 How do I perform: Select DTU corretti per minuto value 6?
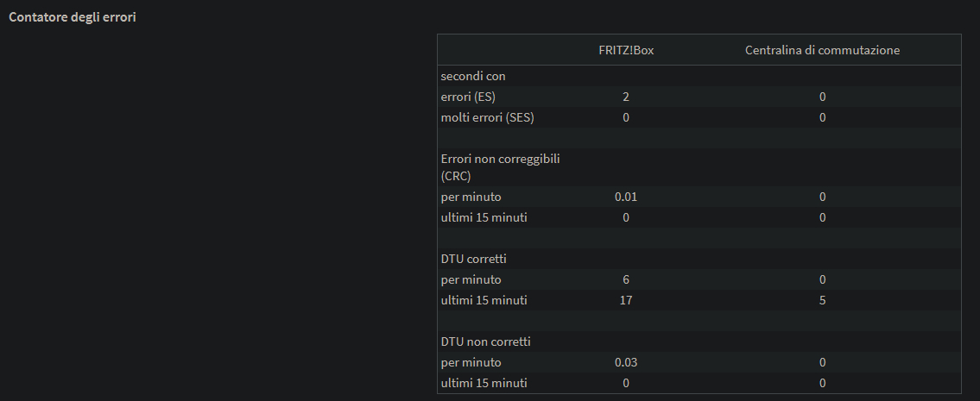[x=626, y=279]
